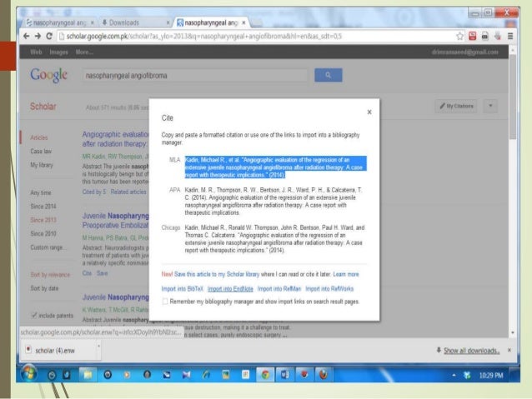Click Show all downloads

point(472,351)
